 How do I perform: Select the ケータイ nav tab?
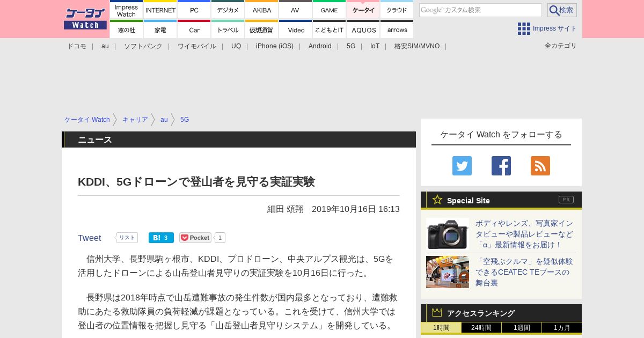click(363, 10)
